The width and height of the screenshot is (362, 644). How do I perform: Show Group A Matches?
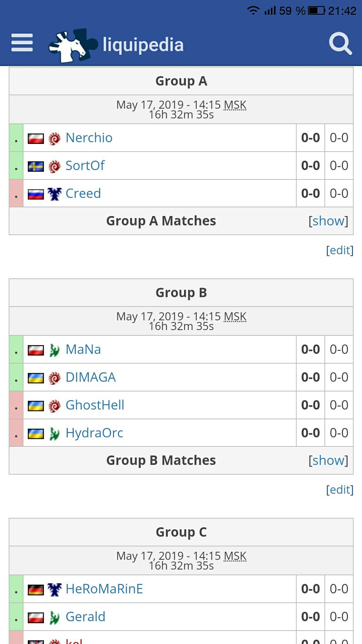coord(328,221)
